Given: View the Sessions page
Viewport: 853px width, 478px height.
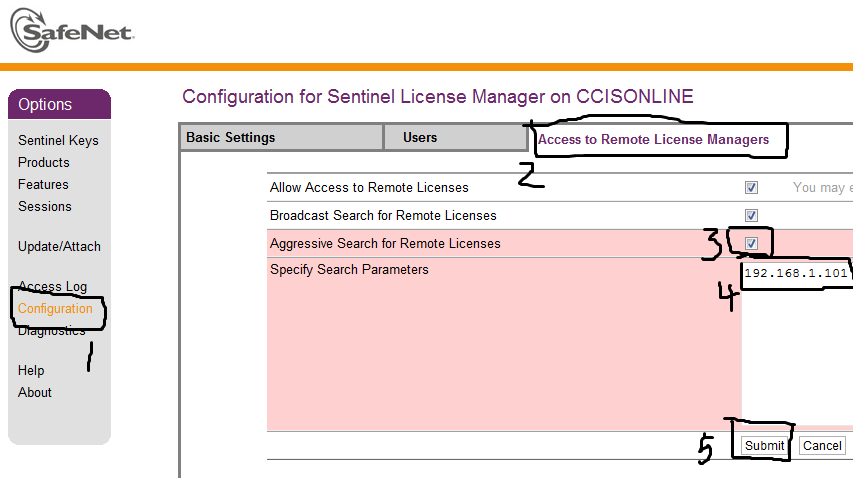Looking at the screenshot, I should coord(45,207).
